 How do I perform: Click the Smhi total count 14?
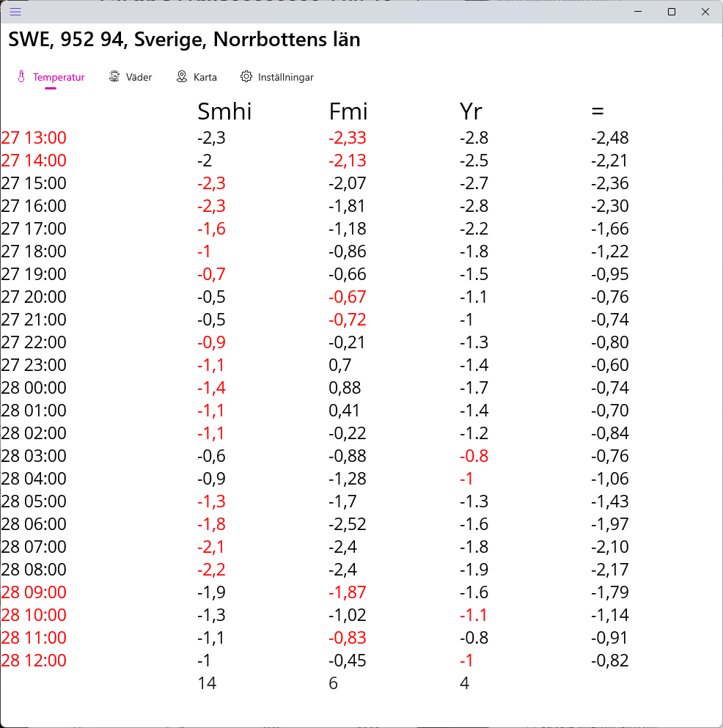pyautogui.click(x=207, y=684)
